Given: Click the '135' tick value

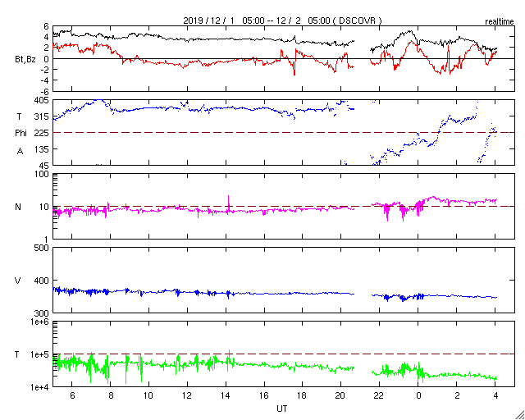Looking at the screenshot, I should (42, 149).
